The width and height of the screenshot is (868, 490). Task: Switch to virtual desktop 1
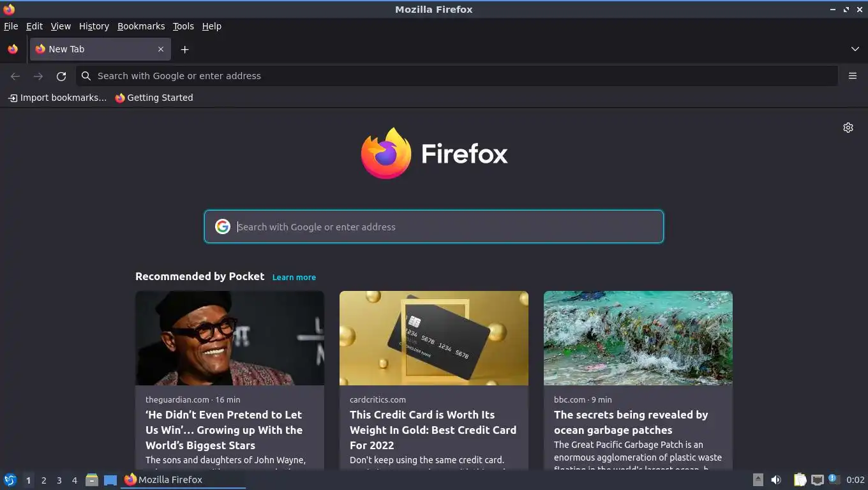(x=28, y=480)
